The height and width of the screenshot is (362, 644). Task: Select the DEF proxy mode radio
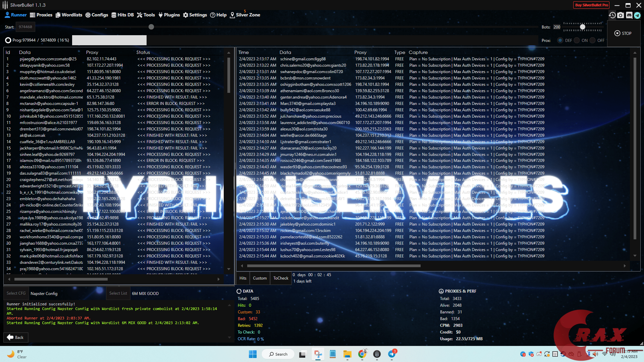(x=560, y=41)
